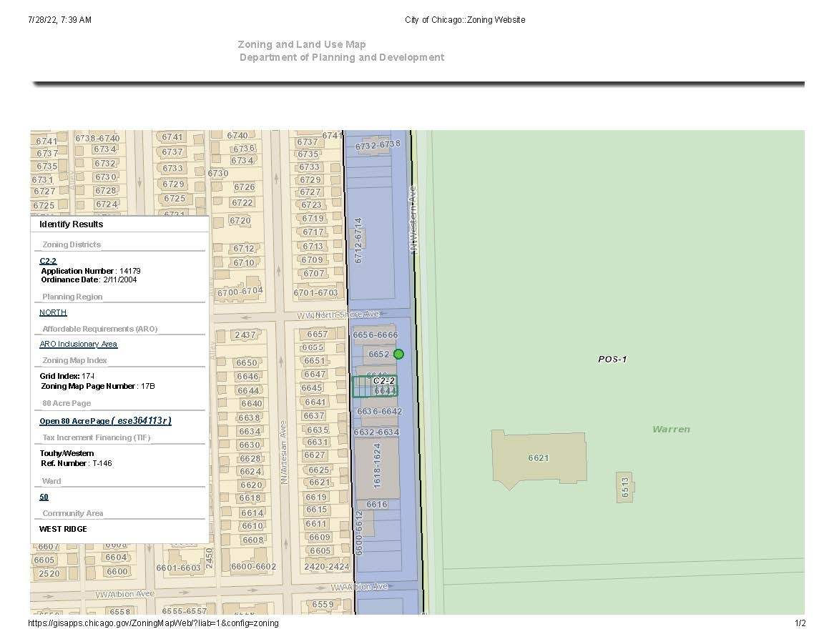Open Ward 50 link
834x644 pixels.
(44, 497)
